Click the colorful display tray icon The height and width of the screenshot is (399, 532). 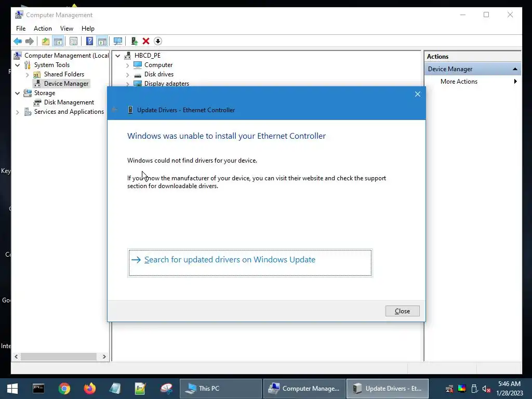coord(462,389)
